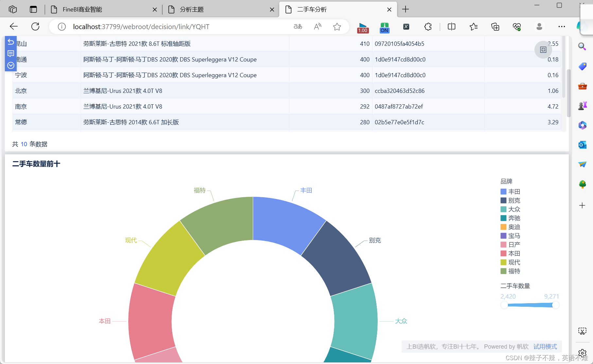
Task: Open a new tab with plus button
Action: point(405,9)
